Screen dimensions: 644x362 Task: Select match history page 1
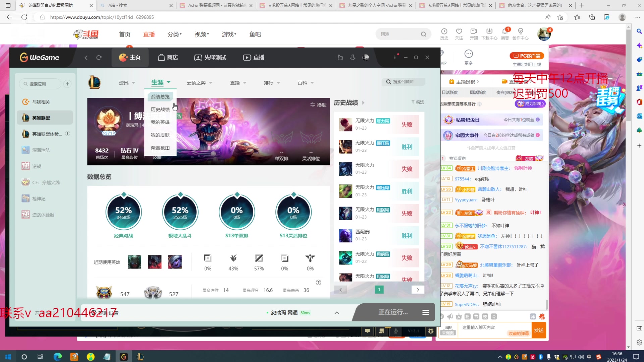(x=379, y=290)
